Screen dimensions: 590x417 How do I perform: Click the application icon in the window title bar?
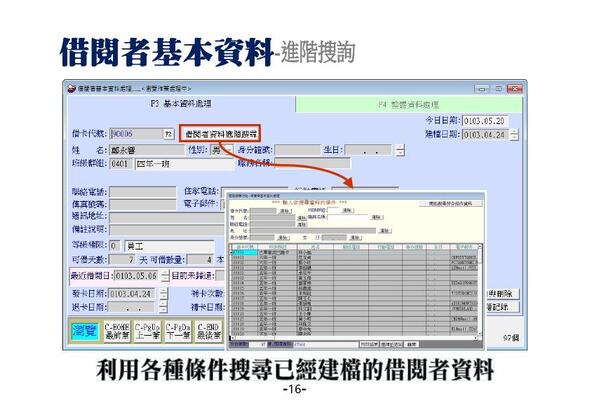click(x=71, y=88)
